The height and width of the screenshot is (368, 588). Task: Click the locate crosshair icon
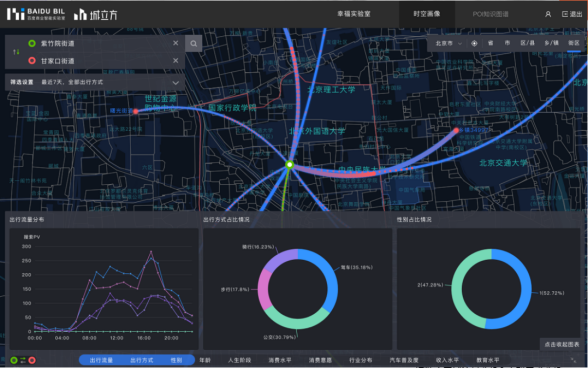(x=474, y=43)
